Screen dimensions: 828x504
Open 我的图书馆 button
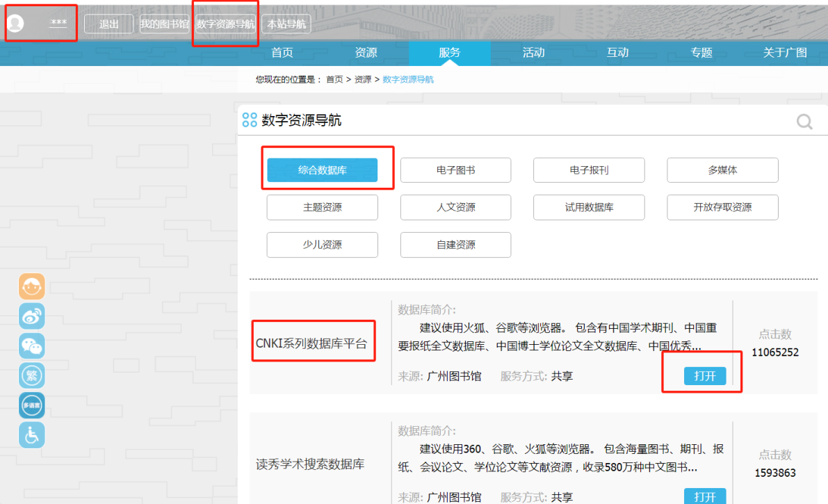tap(164, 24)
